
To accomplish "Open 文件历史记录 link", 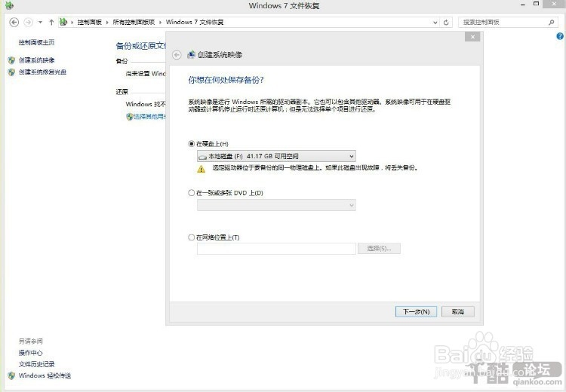I will pos(36,364).
